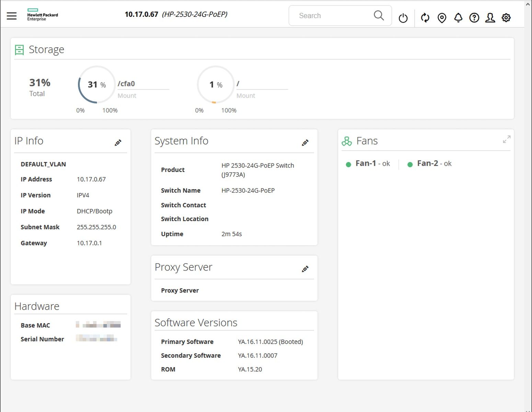Click the Software Versions heading

coord(196,322)
